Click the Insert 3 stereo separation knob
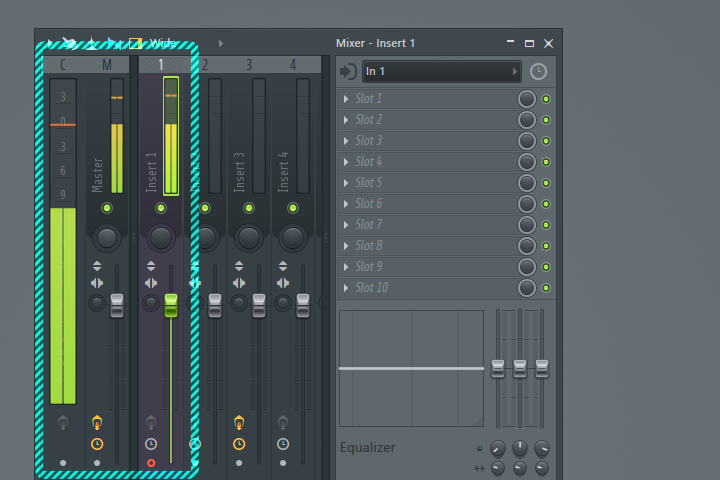 [239, 303]
